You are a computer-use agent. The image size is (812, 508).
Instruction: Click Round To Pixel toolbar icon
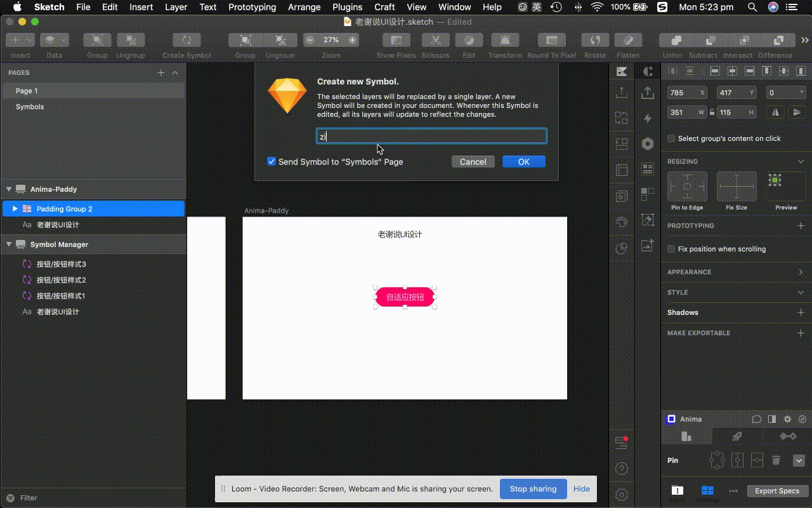pyautogui.click(x=552, y=40)
